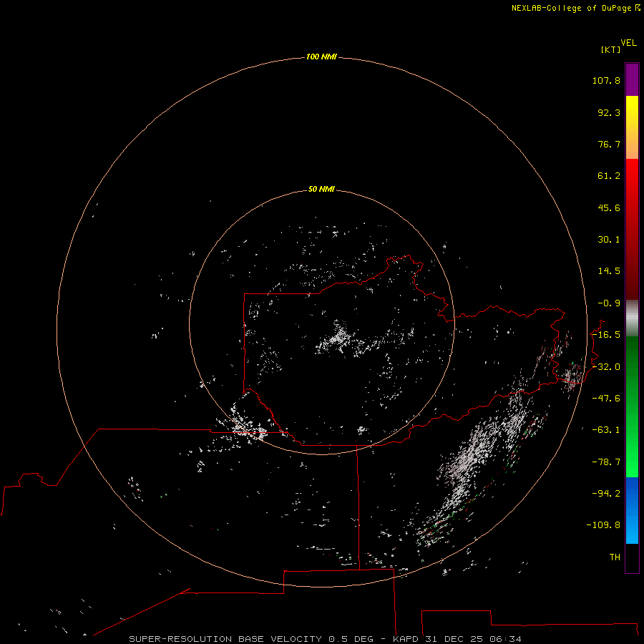Image resolution: width=644 pixels, height=644 pixels.
Task: Click the -47.6 velocity scale value
Action: tap(606, 399)
